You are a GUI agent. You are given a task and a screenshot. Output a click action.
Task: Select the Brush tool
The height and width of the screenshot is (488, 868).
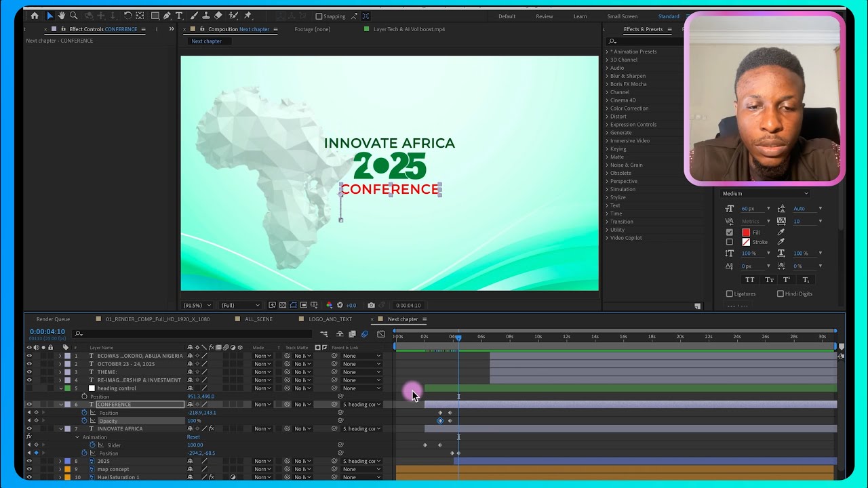pyautogui.click(x=194, y=16)
